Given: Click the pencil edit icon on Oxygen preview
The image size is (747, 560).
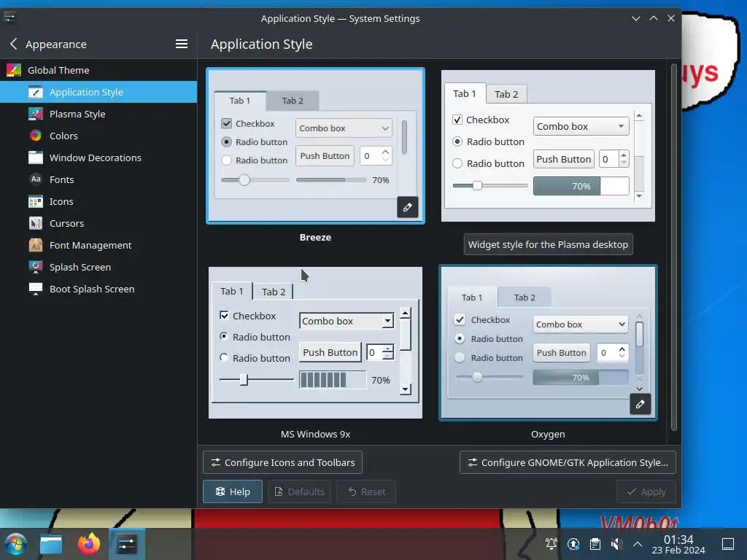Looking at the screenshot, I should tap(640, 404).
